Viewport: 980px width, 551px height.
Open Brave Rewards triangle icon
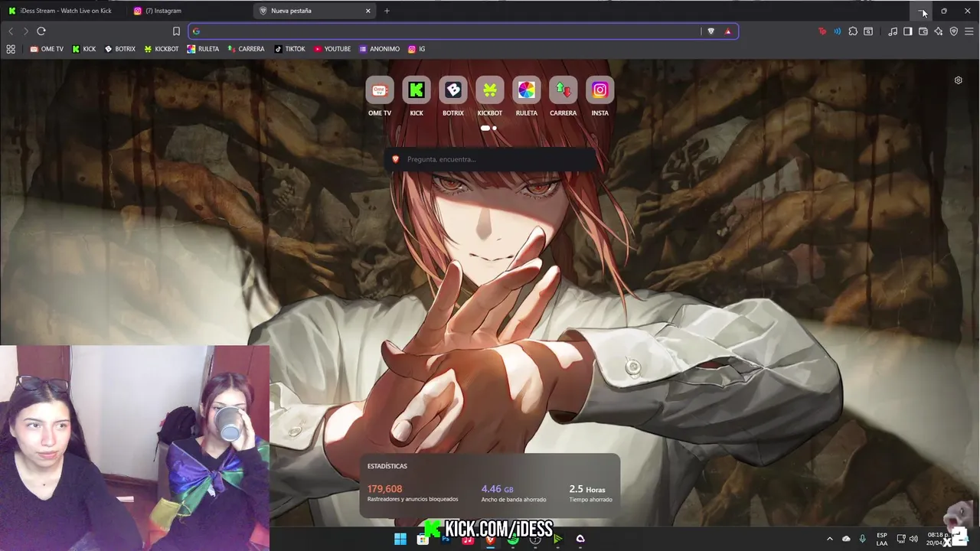point(727,31)
